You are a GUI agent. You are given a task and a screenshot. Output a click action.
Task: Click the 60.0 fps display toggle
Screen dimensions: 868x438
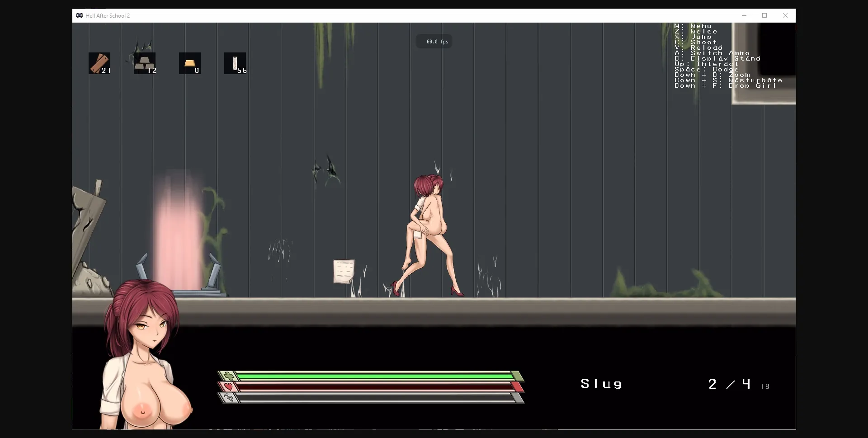click(435, 41)
